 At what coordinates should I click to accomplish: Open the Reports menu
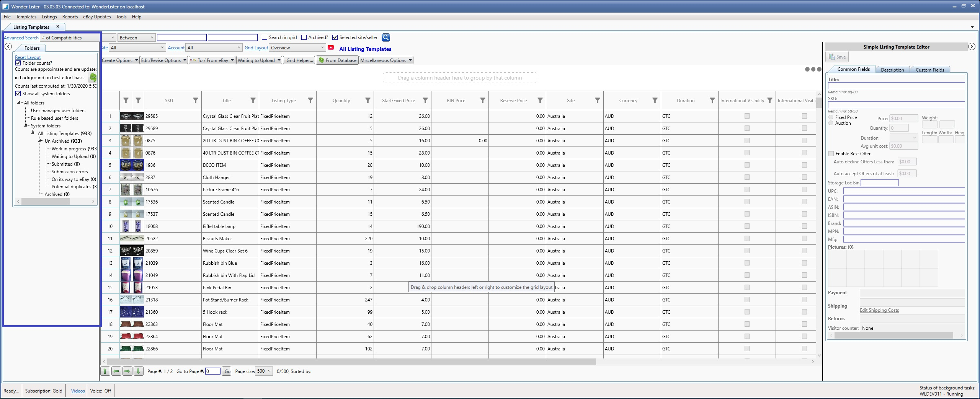click(70, 17)
